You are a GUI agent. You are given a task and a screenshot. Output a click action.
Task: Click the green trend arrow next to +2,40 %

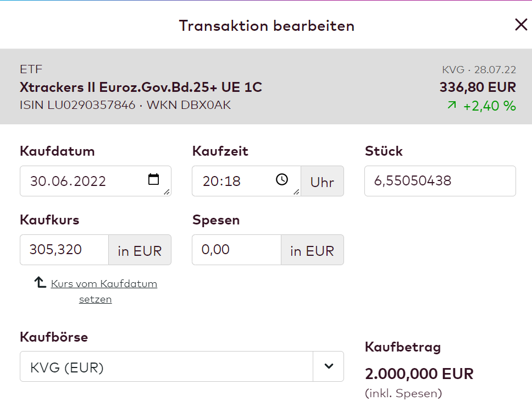point(452,106)
